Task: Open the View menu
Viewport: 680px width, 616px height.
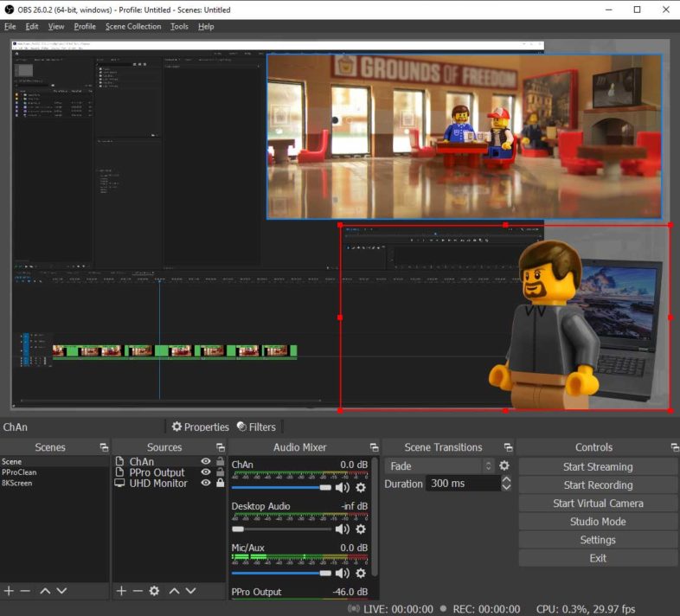Action: pos(56,27)
